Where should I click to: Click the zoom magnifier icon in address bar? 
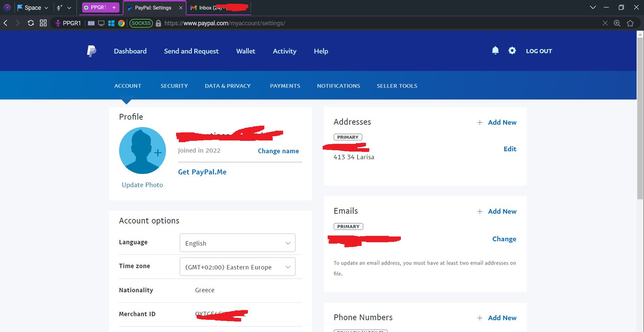(x=617, y=23)
